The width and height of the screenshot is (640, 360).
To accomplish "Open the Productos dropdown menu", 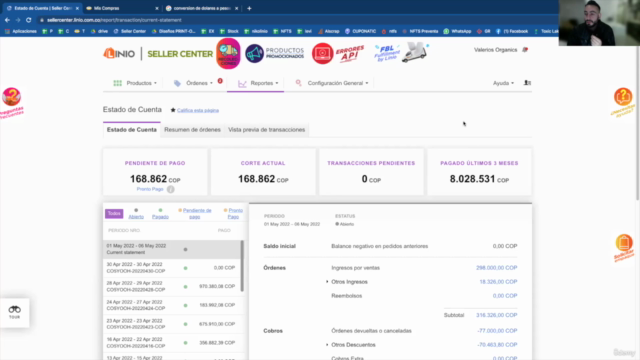I will pos(135,83).
